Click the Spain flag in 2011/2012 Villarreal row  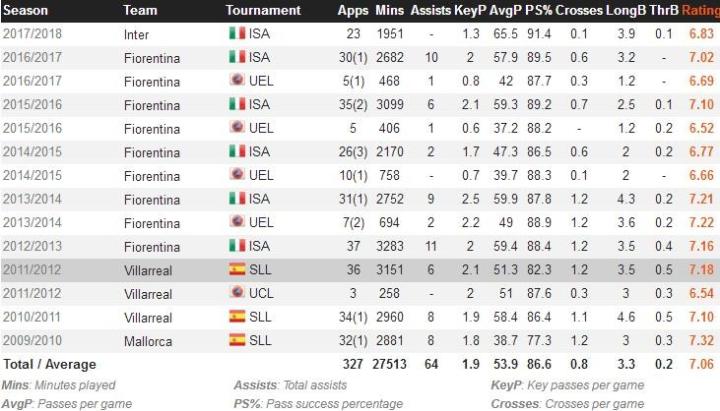point(236,270)
